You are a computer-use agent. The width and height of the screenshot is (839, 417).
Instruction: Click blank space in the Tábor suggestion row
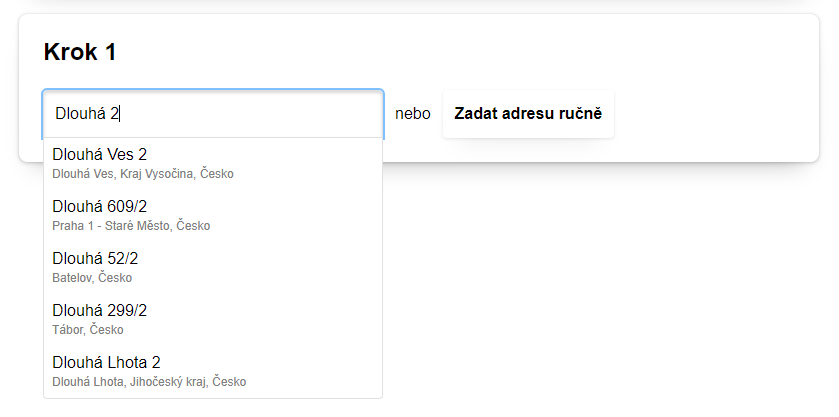268,319
